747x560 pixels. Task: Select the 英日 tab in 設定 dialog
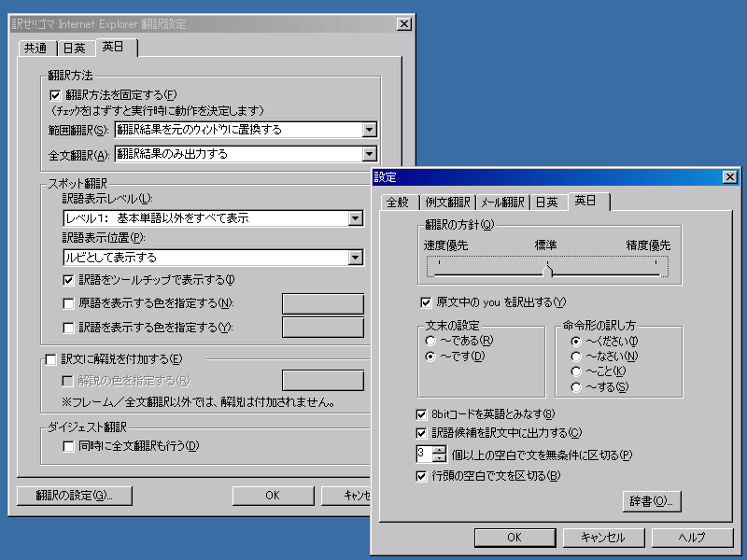pos(588,201)
